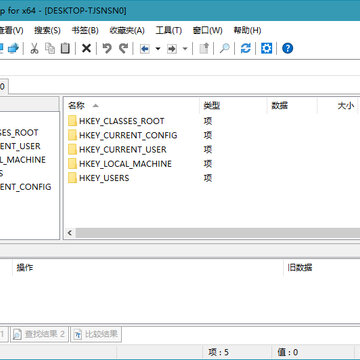
Task: Click the HKEY_LOCAL_MACHINE folder icon
Action: pyautogui.click(x=72, y=164)
